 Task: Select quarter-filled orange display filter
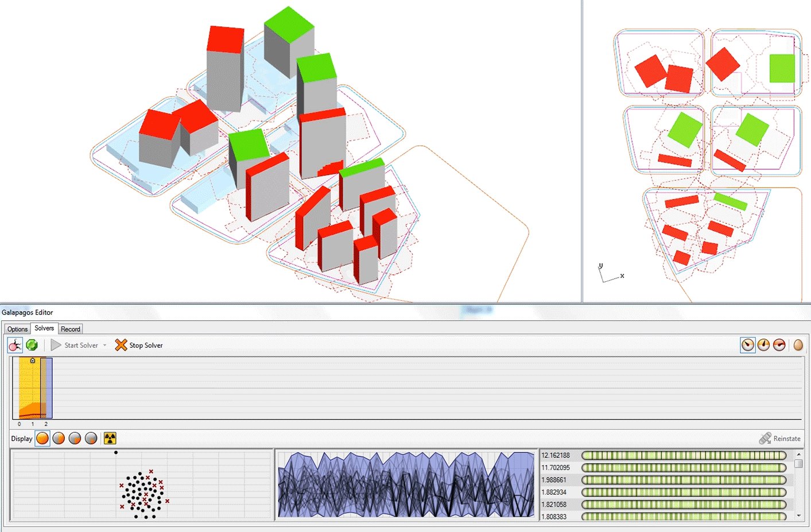pos(75,438)
